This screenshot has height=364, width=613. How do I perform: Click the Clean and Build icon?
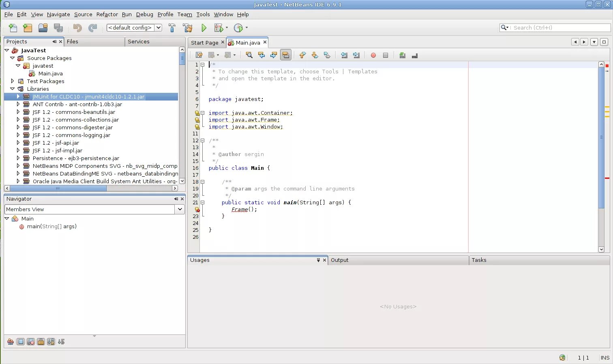tap(188, 28)
